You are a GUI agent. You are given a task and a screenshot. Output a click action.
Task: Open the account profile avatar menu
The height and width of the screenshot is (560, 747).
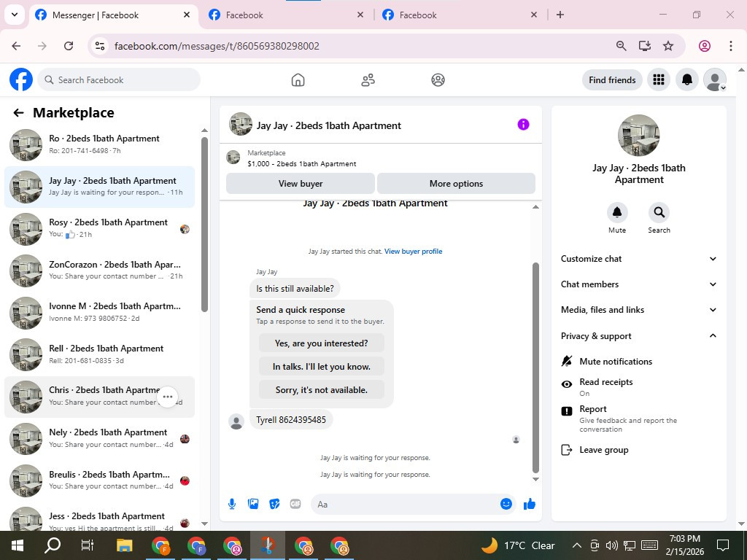pyautogui.click(x=715, y=79)
